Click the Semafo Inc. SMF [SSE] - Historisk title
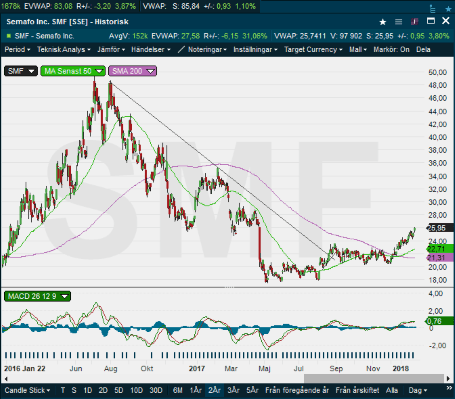 point(67,22)
